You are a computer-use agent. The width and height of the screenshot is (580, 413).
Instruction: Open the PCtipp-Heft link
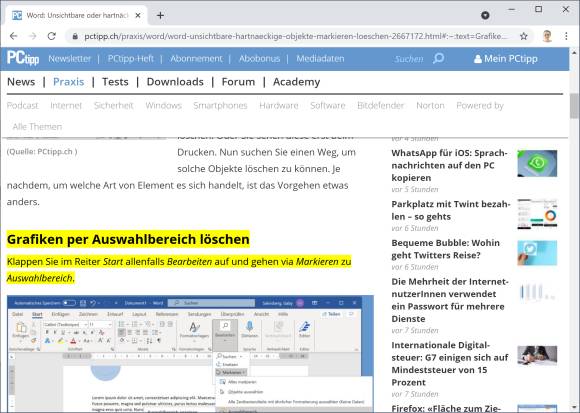131,59
